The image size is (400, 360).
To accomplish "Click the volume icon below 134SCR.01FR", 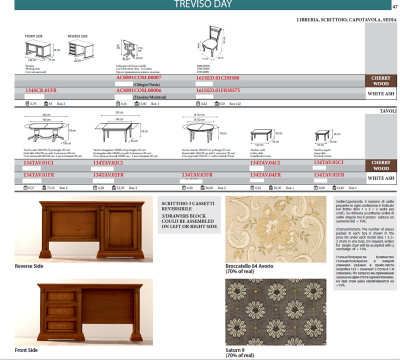I will tap(27, 104).
